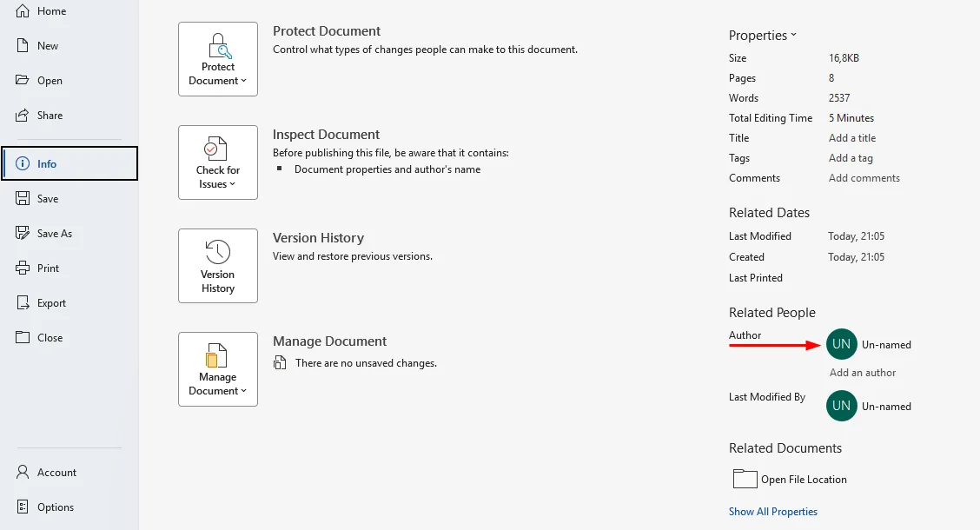The height and width of the screenshot is (530, 980).
Task: Click Add an author field
Action: (x=863, y=373)
